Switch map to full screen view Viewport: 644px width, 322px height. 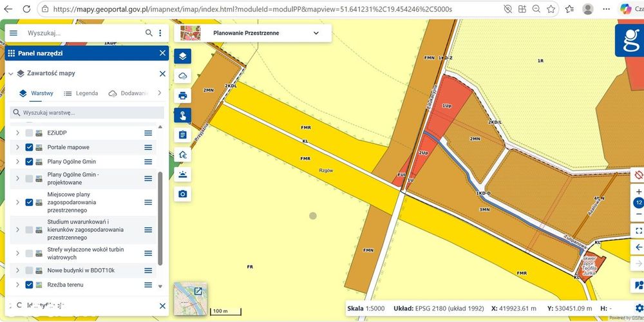tap(638, 231)
